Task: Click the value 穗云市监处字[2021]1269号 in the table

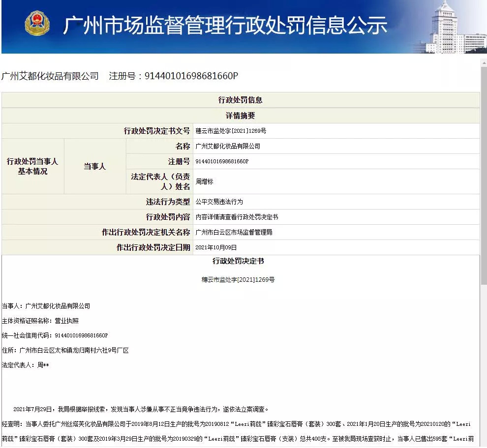Action: [231, 131]
